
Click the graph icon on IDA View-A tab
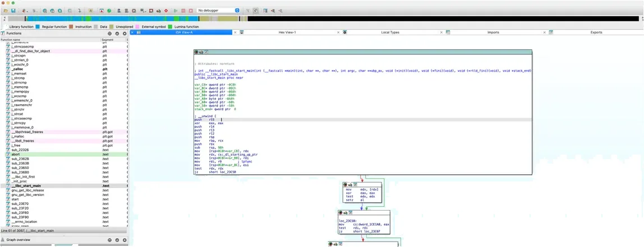click(x=139, y=32)
